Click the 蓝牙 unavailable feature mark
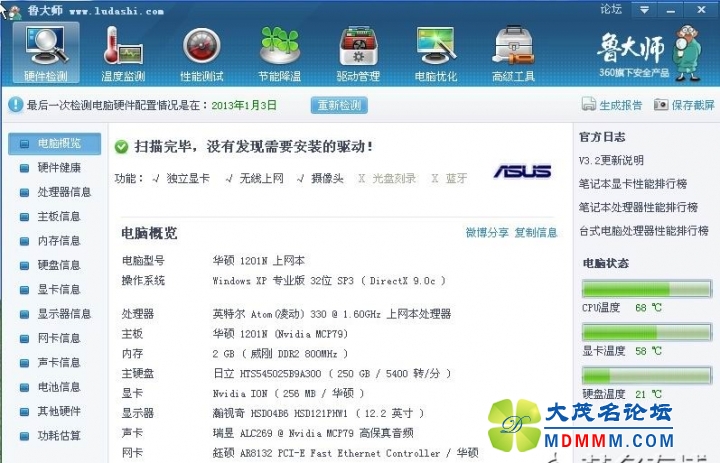Screen dimensions: 720x463 point(434,179)
